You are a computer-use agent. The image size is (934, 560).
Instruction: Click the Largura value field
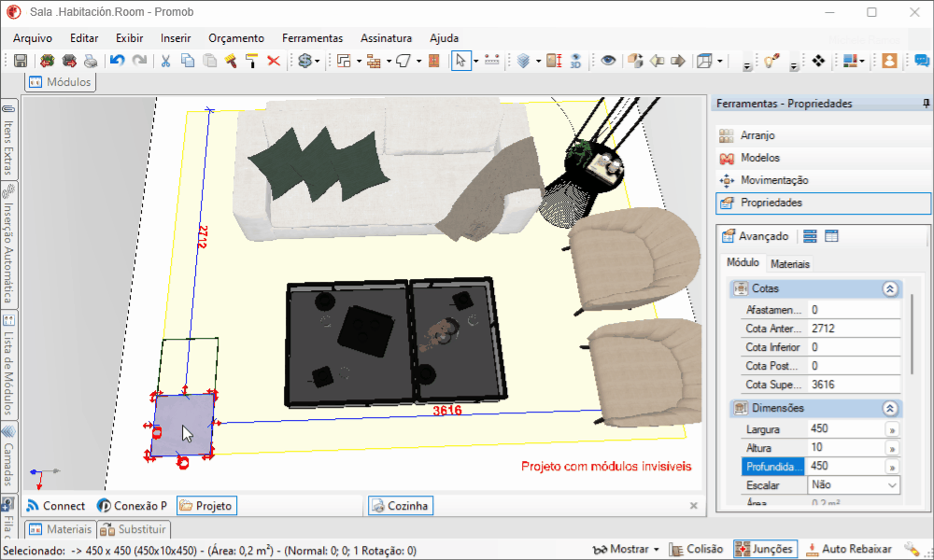click(x=845, y=428)
